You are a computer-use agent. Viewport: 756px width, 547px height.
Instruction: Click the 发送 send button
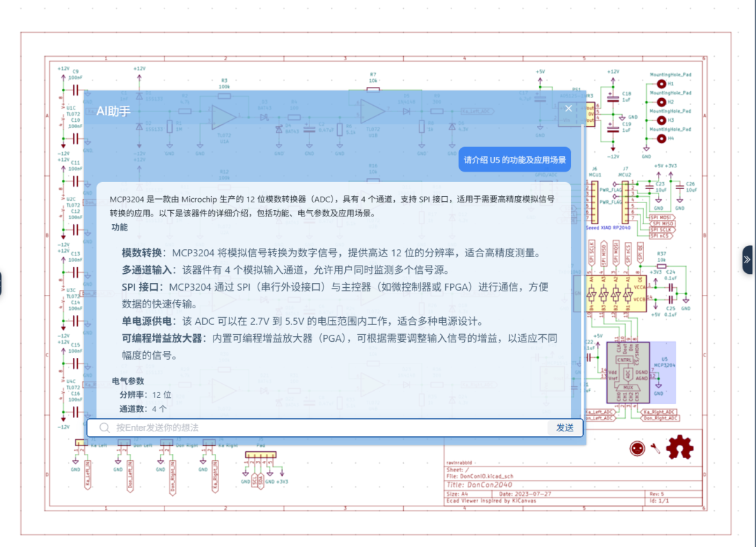[565, 428]
